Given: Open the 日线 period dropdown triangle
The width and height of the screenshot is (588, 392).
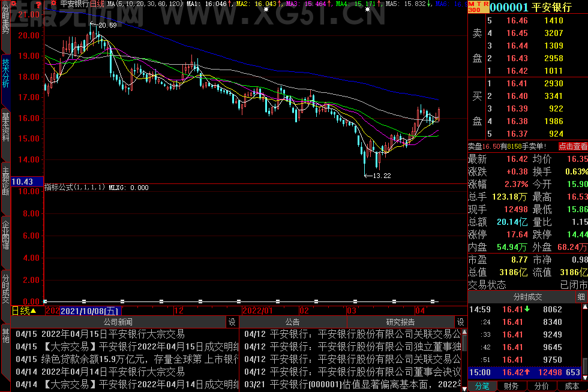Looking at the screenshot, I should click(34, 310).
